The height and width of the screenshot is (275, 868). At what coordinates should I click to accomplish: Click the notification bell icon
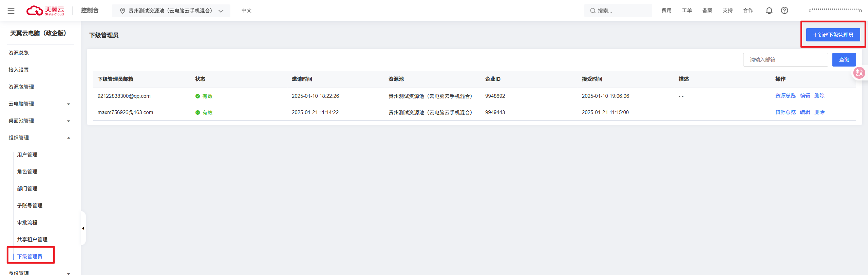[769, 11]
